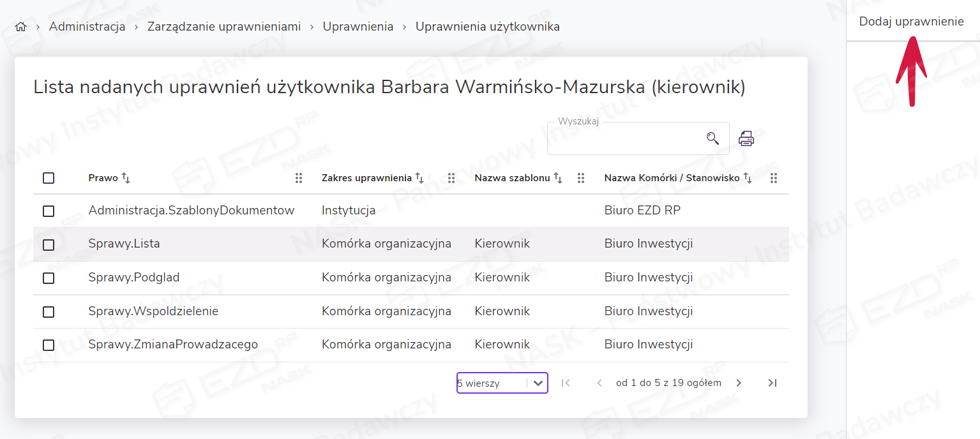The image size is (980, 439).
Task: Open Prawo column drag-handle menu
Action: tap(299, 178)
